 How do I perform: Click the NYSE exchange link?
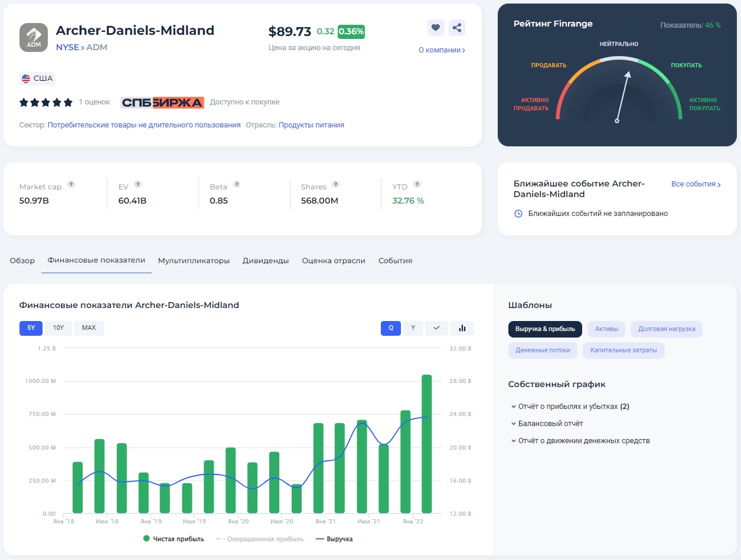(67, 47)
